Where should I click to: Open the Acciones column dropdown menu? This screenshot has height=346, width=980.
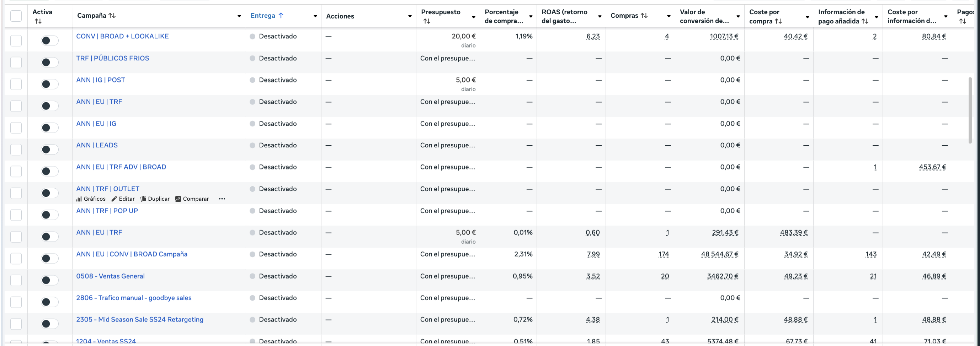(x=410, y=16)
